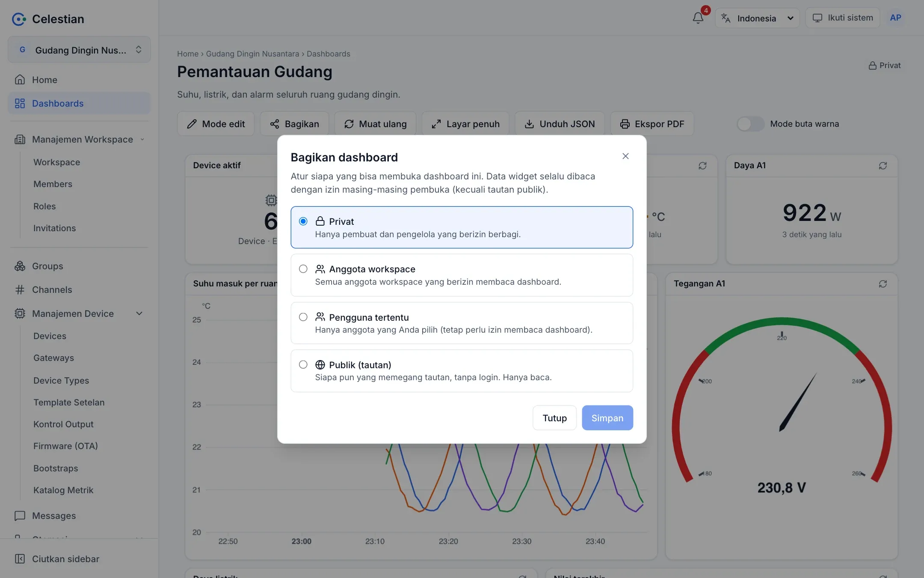Open the Members sidebar item

(x=53, y=184)
